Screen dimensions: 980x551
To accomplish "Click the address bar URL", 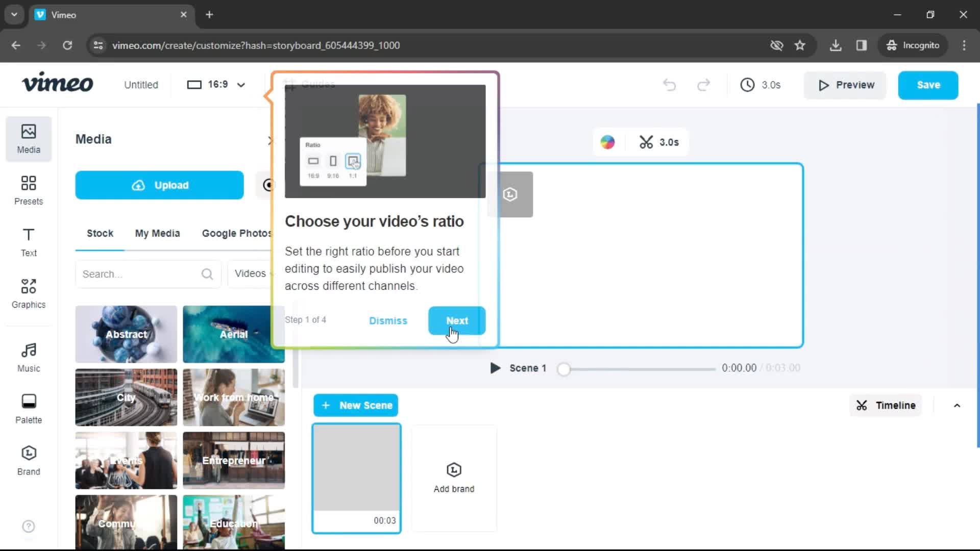I will point(256,45).
